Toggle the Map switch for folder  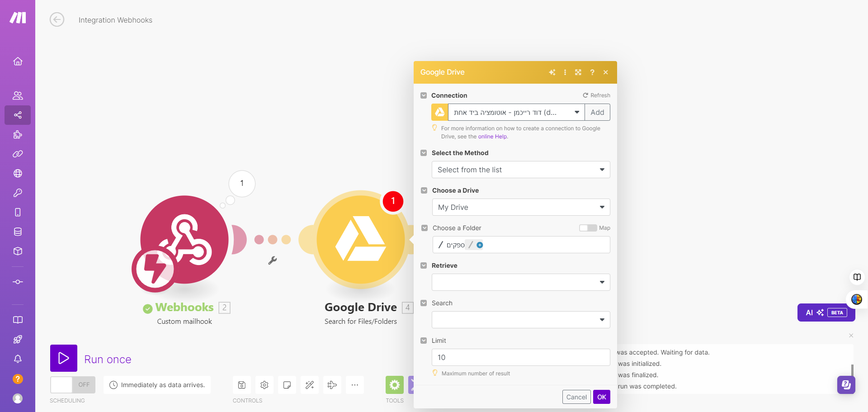pyautogui.click(x=588, y=228)
